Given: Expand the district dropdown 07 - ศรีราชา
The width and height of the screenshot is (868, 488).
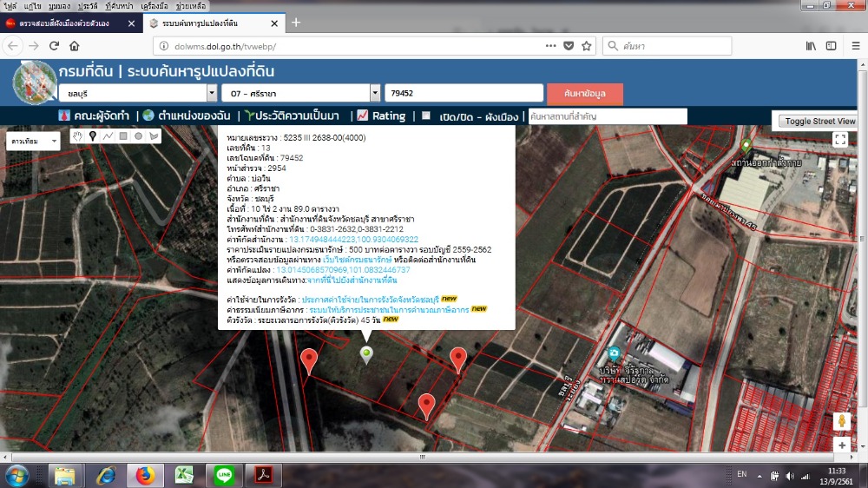Looking at the screenshot, I should click(x=375, y=93).
